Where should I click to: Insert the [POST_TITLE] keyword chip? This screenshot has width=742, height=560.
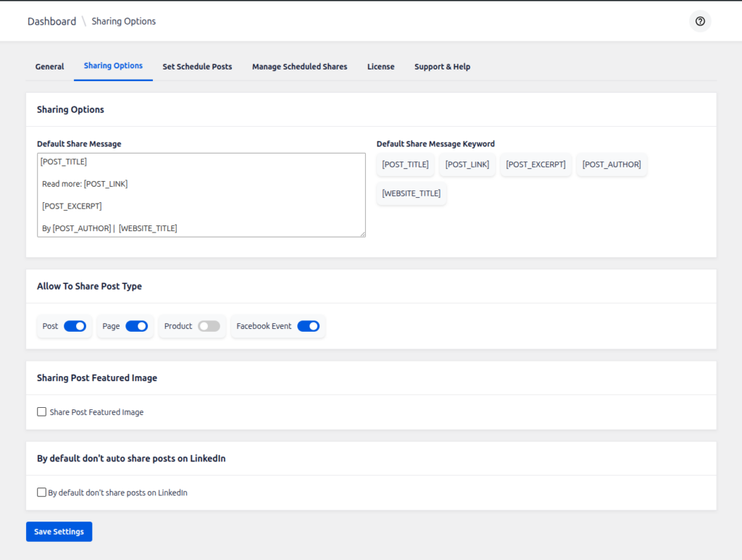(405, 164)
